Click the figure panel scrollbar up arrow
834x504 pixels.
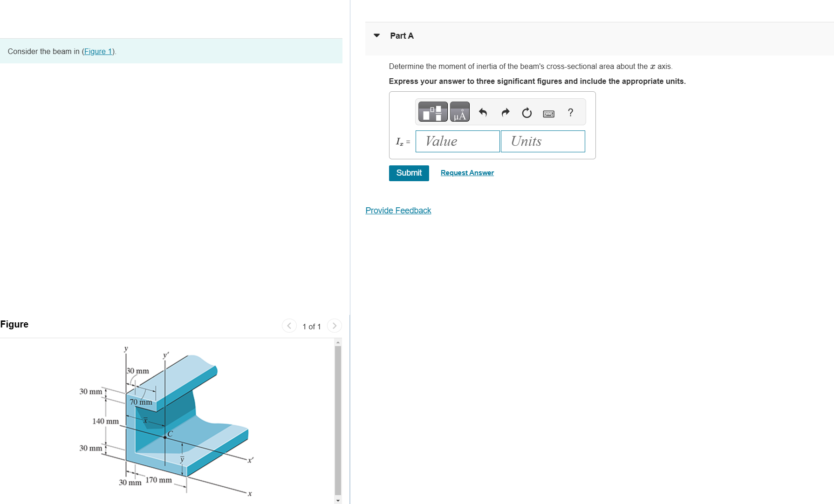click(337, 341)
